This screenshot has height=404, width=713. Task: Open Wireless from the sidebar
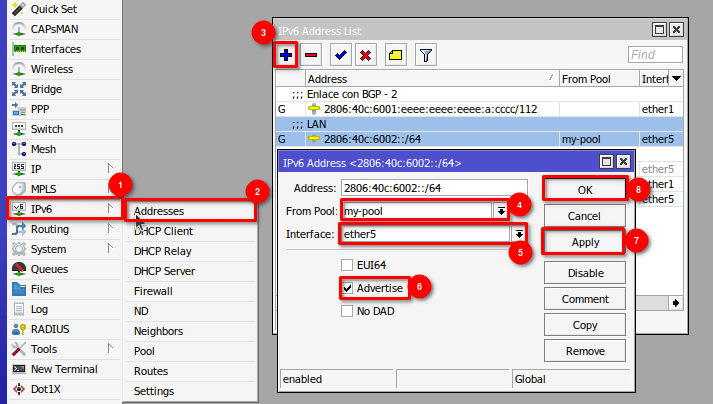click(51, 69)
